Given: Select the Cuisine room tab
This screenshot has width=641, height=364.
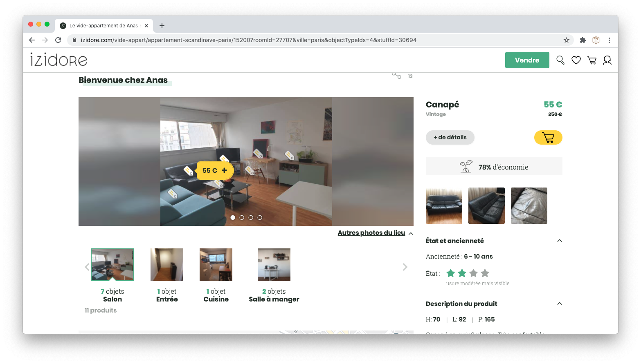Looking at the screenshot, I should [x=216, y=265].
